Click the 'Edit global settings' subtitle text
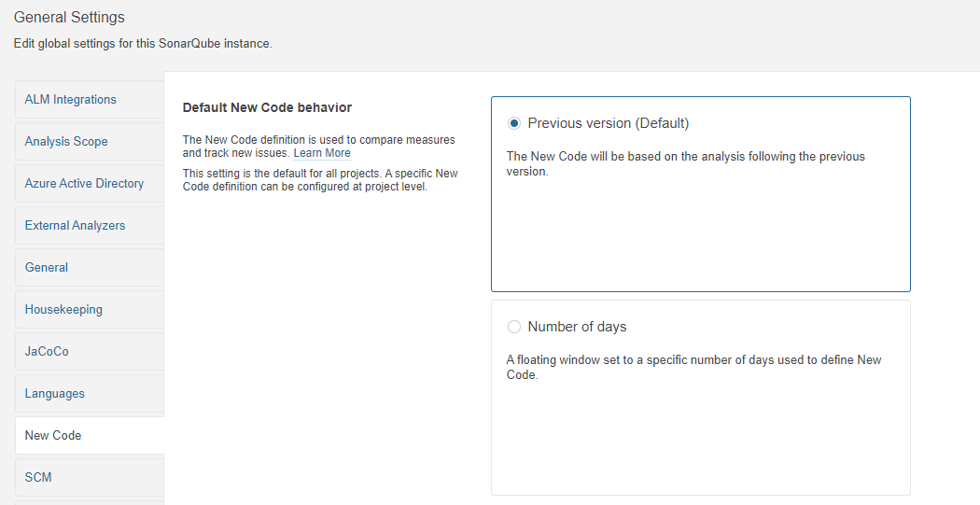980x505 pixels. click(143, 44)
